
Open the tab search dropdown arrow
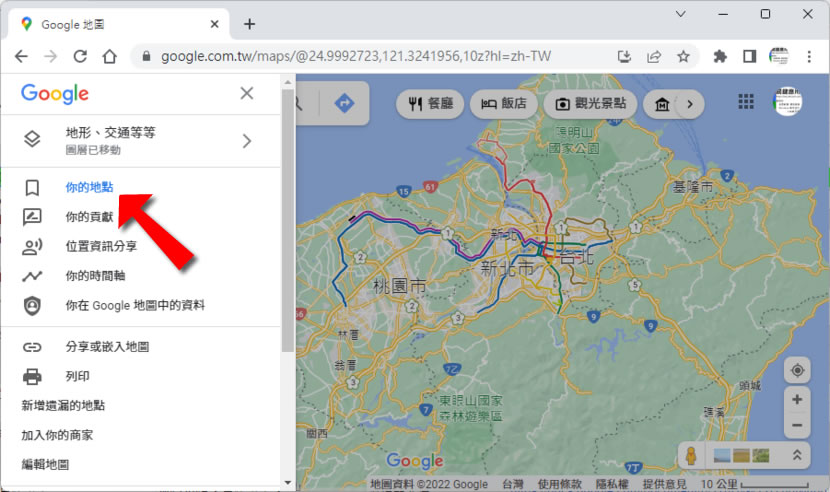pos(681,14)
